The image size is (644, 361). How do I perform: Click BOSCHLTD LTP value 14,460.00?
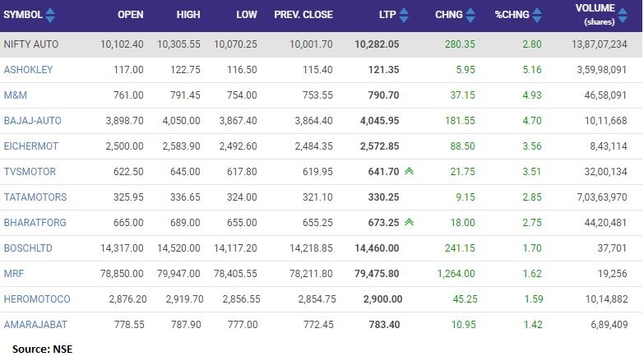pyautogui.click(x=377, y=248)
